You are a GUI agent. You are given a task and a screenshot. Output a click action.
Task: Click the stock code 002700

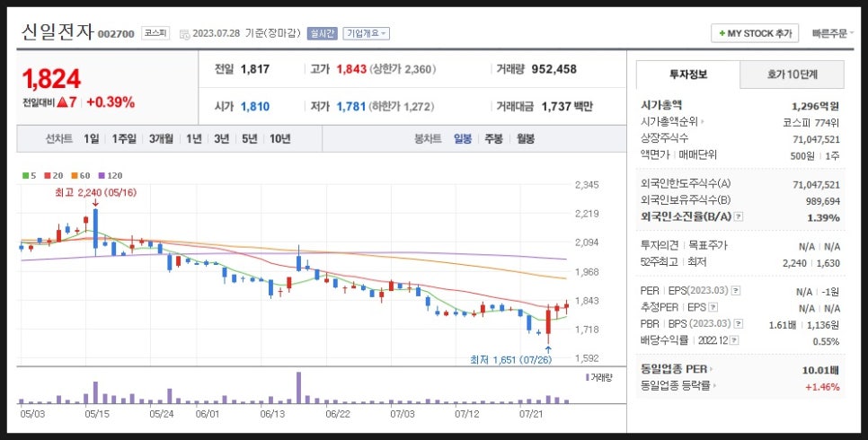[116, 34]
